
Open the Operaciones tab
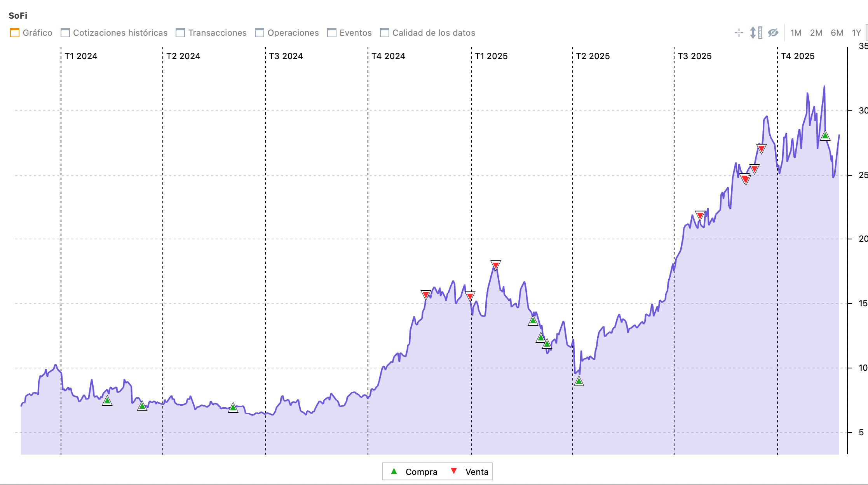click(293, 33)
